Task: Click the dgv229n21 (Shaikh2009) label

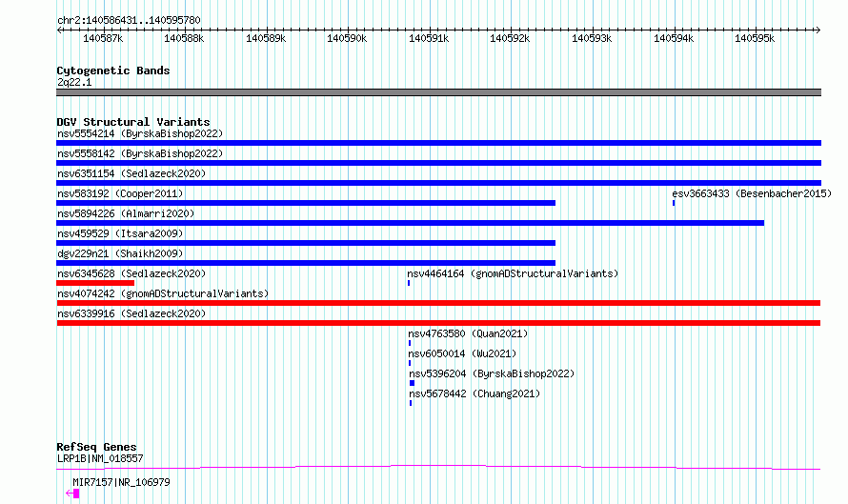Action: [120, 253]
